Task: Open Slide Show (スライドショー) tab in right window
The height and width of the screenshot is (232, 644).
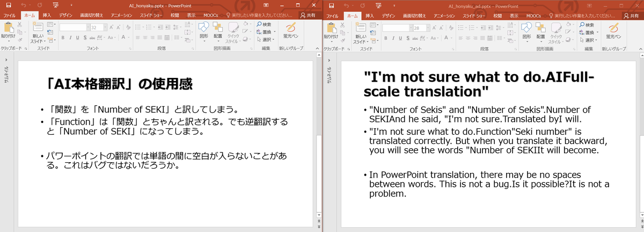Action: (x=474, y=16)
